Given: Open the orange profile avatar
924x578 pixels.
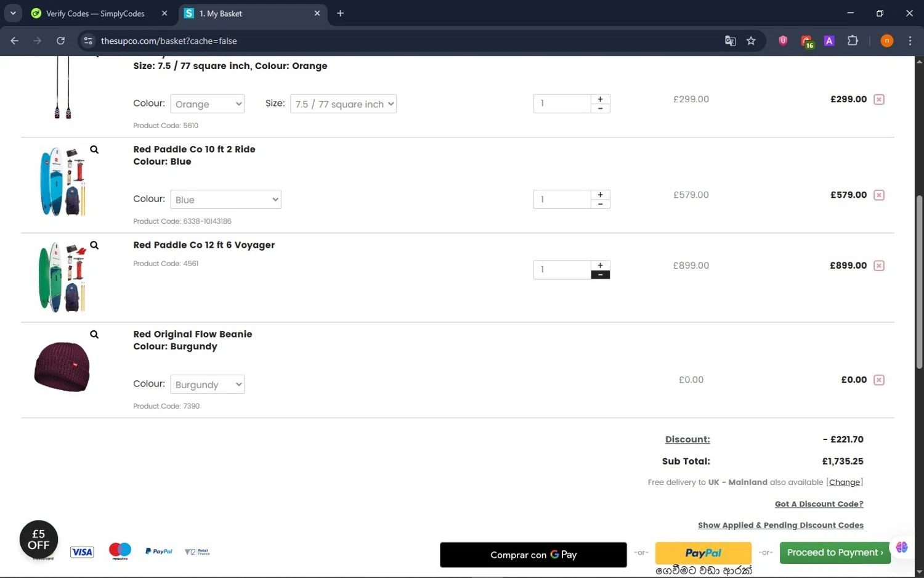Looking at the screenshot, I should click(887, 41).
